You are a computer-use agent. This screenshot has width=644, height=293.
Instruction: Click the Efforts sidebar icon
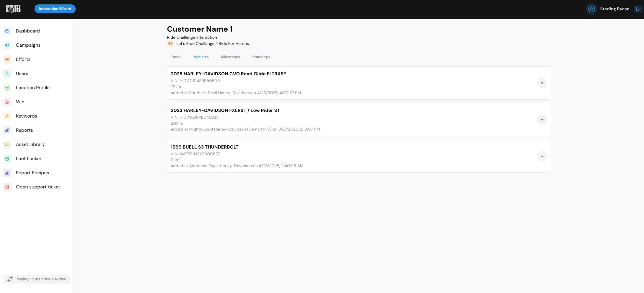[7, 59]
